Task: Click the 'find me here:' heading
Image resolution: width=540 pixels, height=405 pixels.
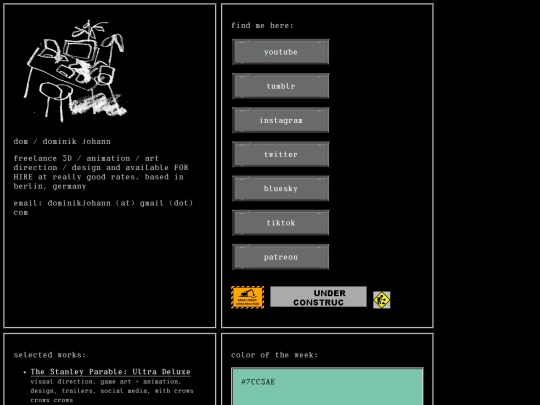Action: [x=262, y=25]
